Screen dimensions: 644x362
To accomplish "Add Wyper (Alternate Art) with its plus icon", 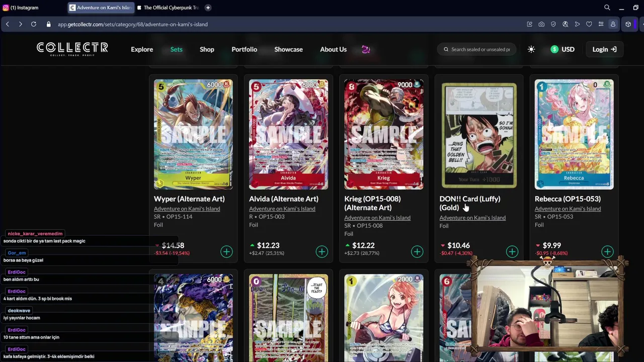I will click(x=226, y=251).
